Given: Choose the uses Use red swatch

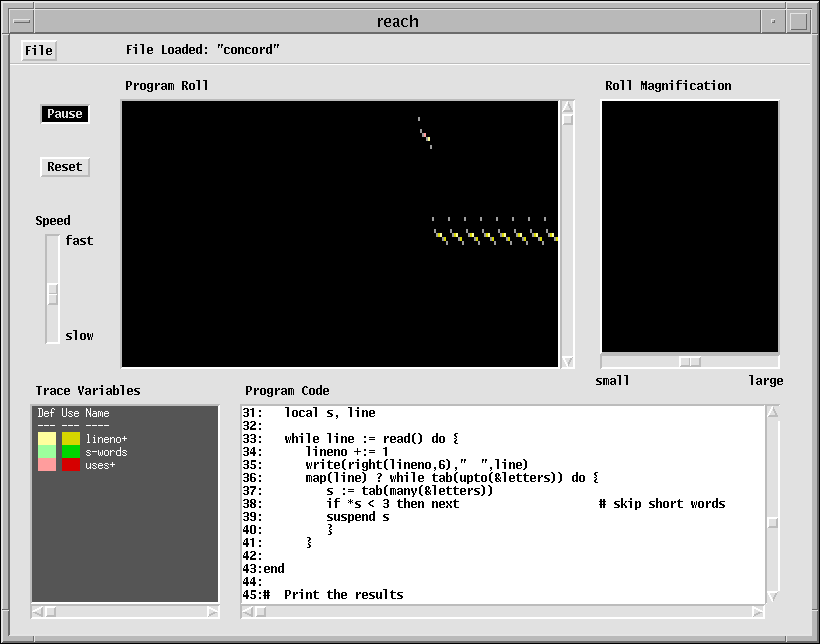Looking at the screenshot, I should [x=71, y=465].
